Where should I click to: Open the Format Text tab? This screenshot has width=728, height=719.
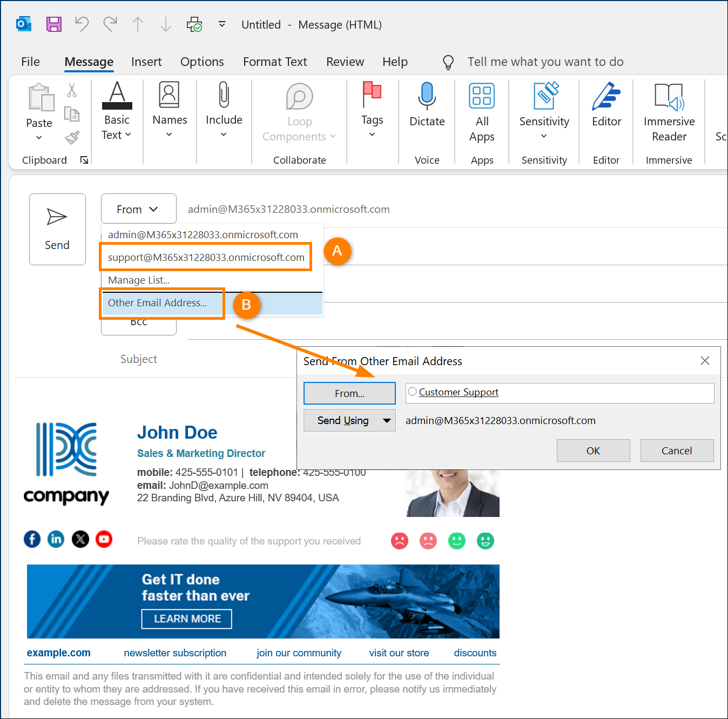pyautogui.click(x=275, y=62)
